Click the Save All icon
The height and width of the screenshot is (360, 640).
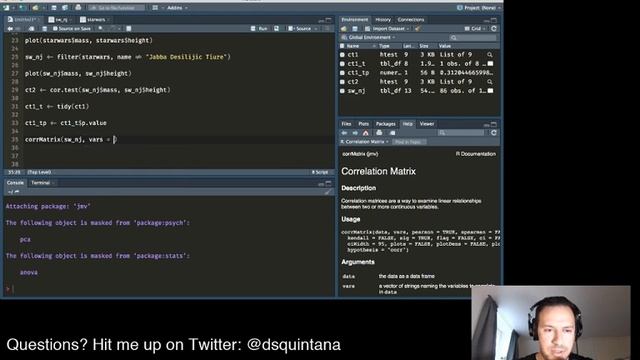pyautogui.click(x=65, y=8)
